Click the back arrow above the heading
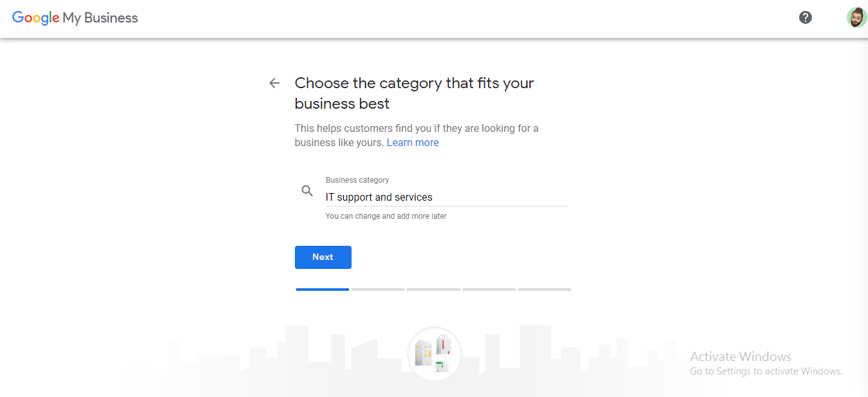Viewport: 868px width, 397px height. pyautogui.click(x=274, y=83)
